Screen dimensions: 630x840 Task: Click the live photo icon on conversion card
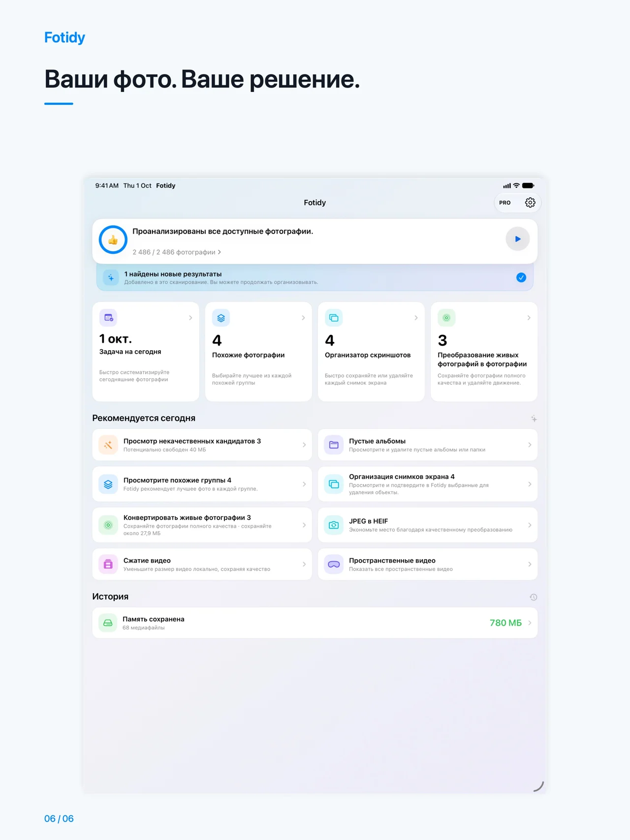pos(446,318)
